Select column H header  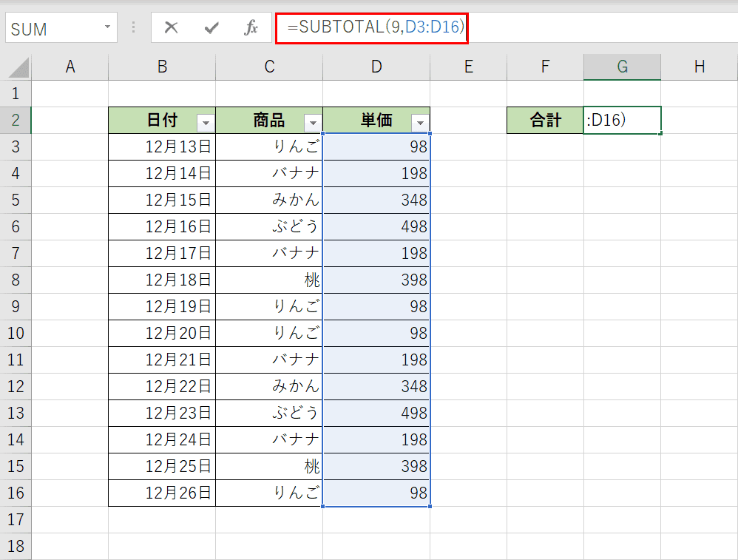tap(700, 67)
